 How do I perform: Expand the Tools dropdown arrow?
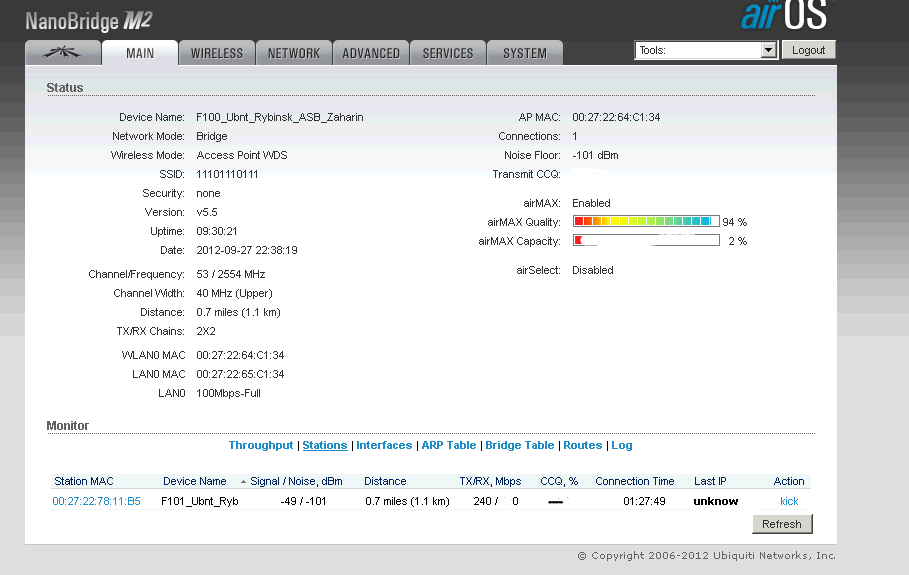(x=769, y=50)
